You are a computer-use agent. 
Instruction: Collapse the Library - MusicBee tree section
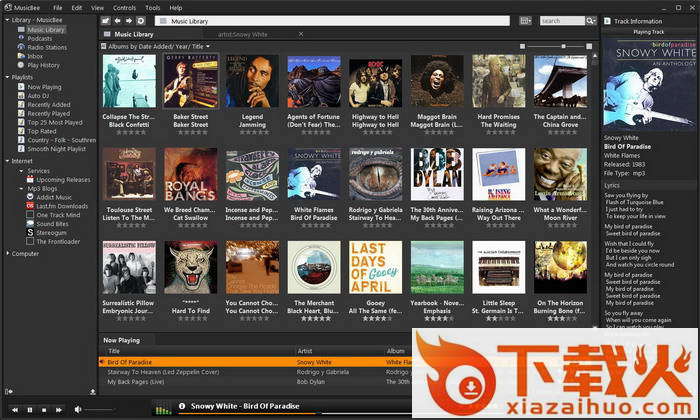click(x=7, y=20)
